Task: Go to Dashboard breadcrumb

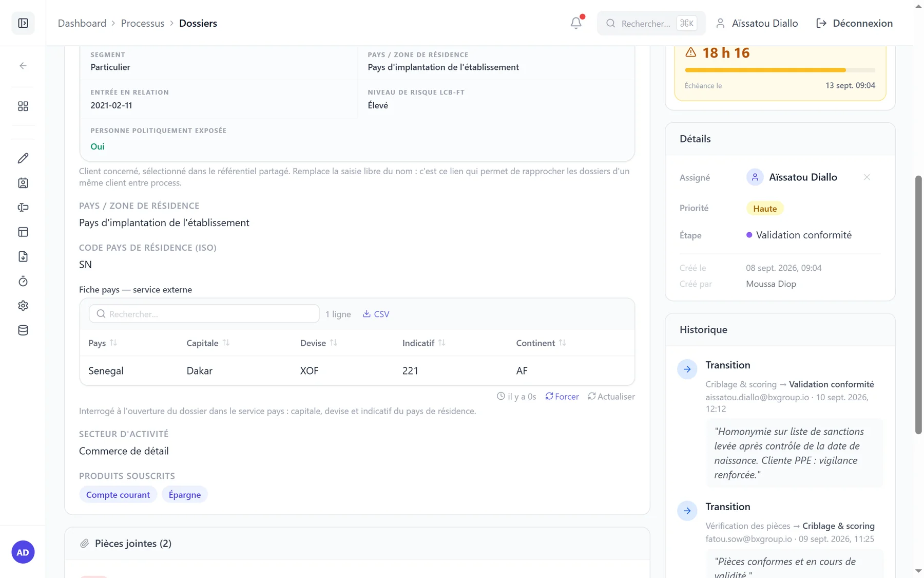Action: tap(82, 23)
